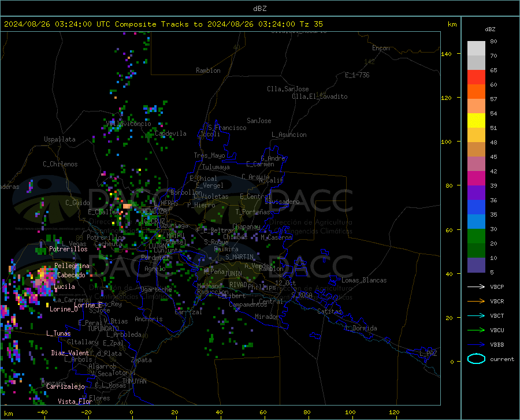The image size is (520, 420).
Task: Click the Uspallata label on map
Action: 60,139
